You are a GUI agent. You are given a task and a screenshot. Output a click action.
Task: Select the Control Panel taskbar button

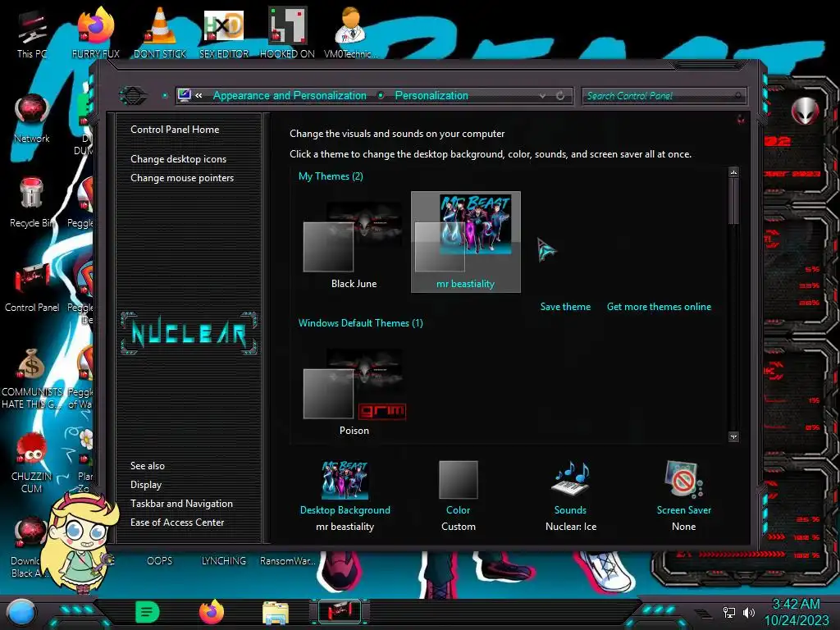[340, 612]
